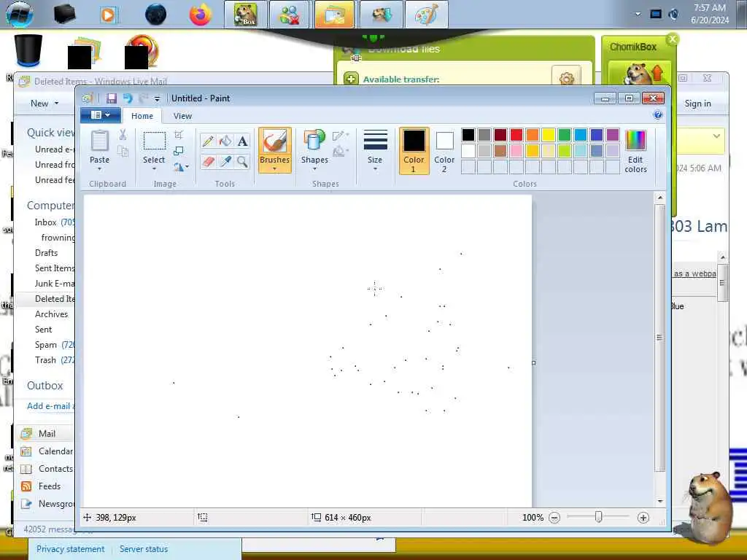Close the ChomikBox widget with X
747x560 pixels.
coord(673,39)
